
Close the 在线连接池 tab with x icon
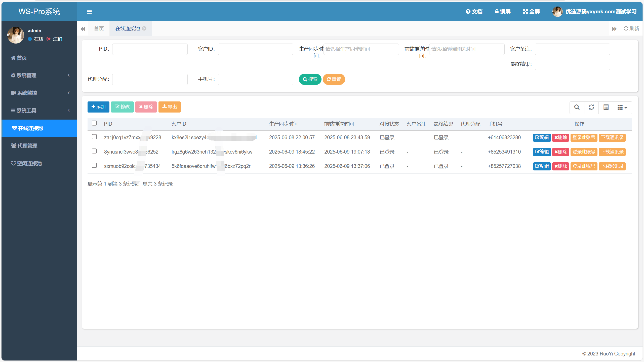(x=144, y=28)
